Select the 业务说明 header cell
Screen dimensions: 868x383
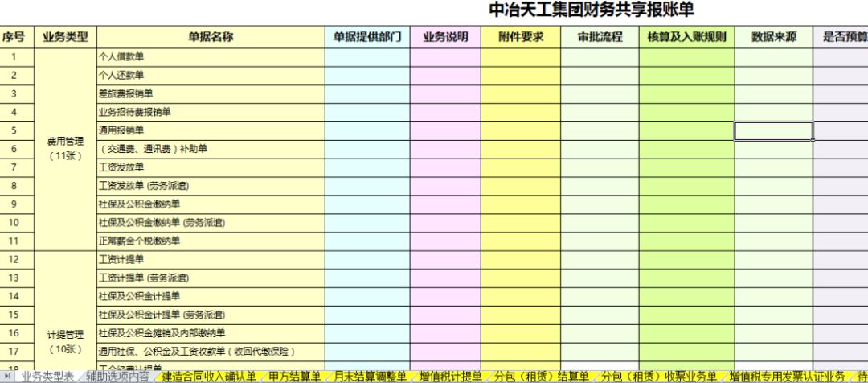tap(445, 37)
